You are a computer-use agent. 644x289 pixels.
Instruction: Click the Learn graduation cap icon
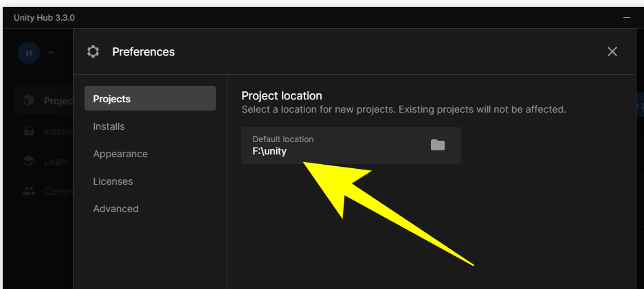[28, 161]
